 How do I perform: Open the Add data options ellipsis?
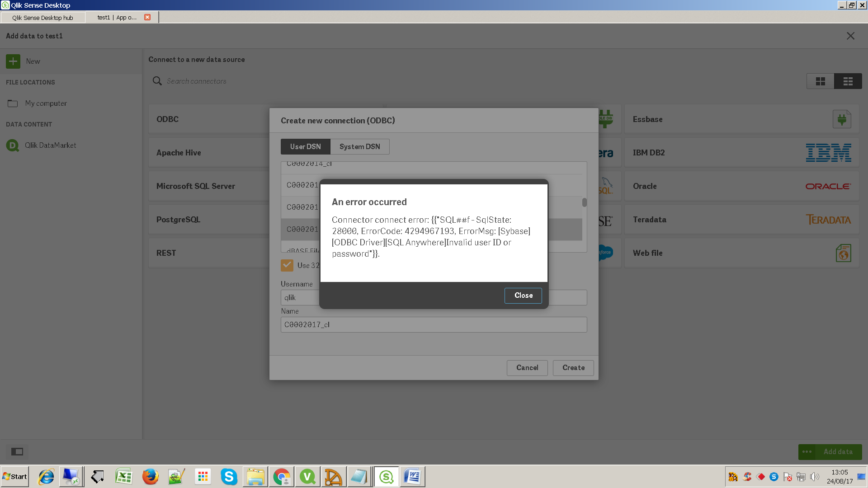pos(807,451)
